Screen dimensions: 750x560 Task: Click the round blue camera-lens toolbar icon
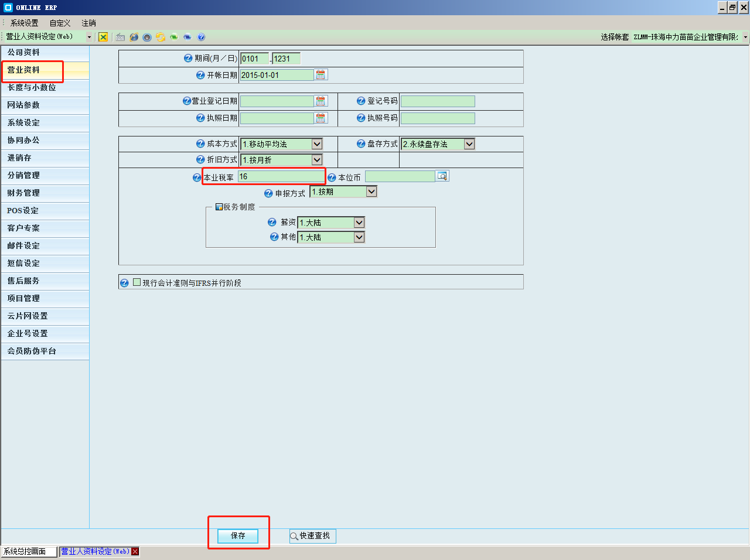pyautogui.click(x=147, y=37)
